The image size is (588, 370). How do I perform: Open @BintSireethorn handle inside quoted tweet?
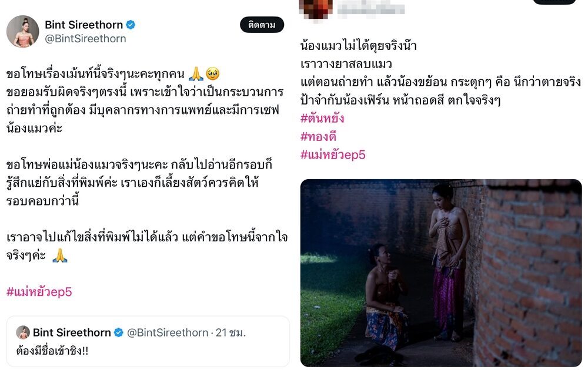click(168, 332)
